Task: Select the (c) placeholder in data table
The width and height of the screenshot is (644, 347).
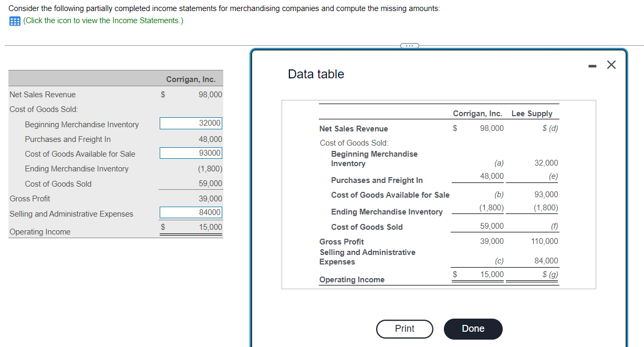Action: [499, 261]
